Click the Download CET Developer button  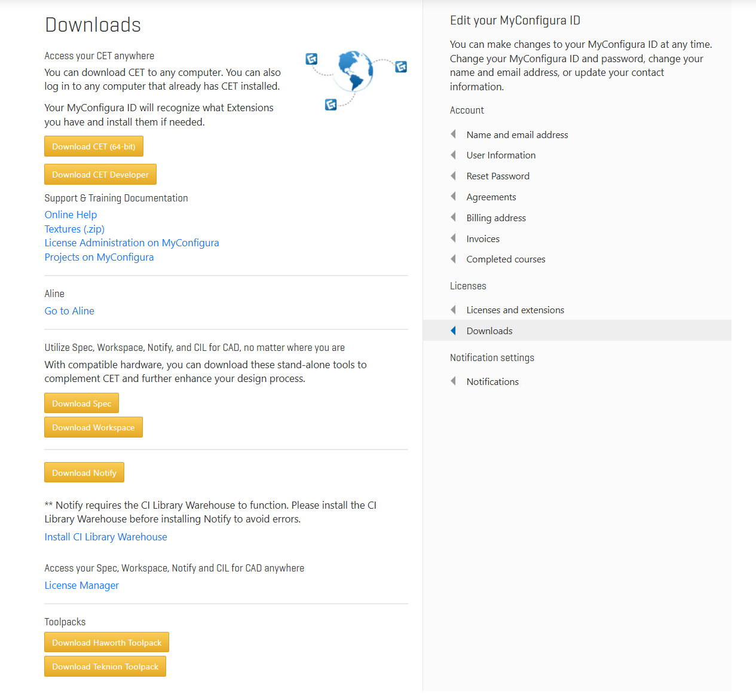pyautogui.click(x=100, y=175)
